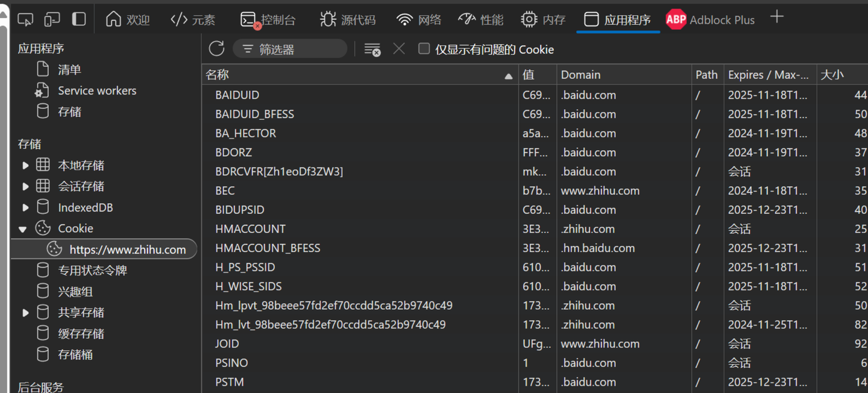This screenshot has width=868, height=393.
Task: Expand the 会话存储 tree node arrow
Action: [25, 186]
